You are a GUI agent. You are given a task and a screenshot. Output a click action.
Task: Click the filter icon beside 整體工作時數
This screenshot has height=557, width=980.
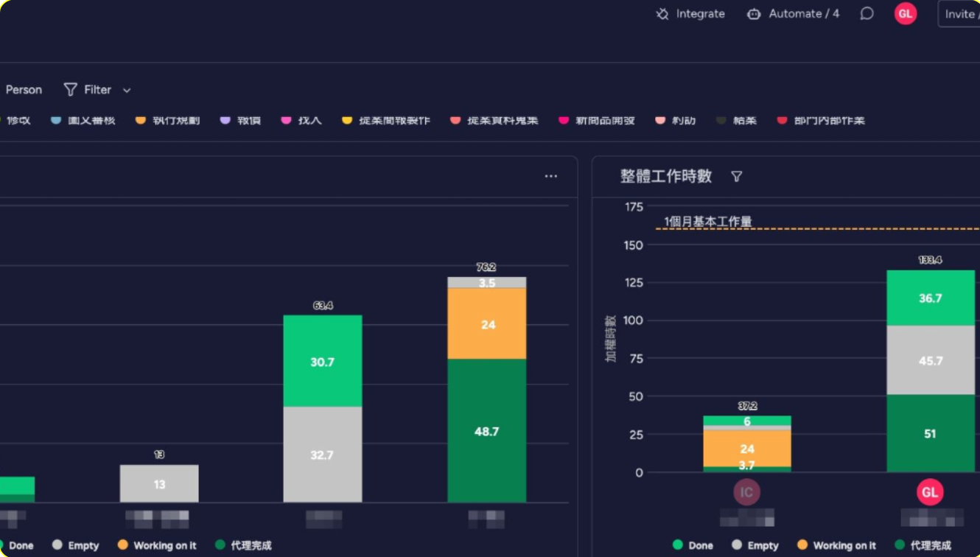coord(736,177)
